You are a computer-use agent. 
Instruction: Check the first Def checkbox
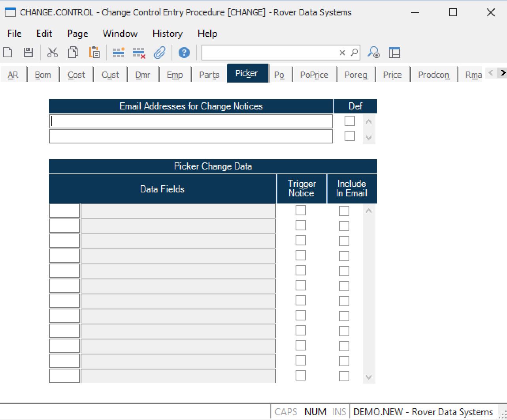tap(349, 121)
